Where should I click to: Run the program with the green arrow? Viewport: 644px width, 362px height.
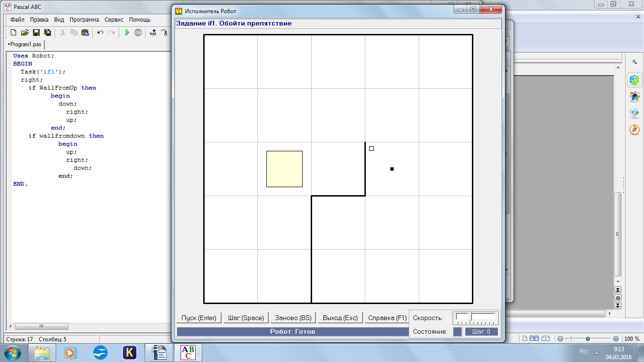tap(127, 33)
